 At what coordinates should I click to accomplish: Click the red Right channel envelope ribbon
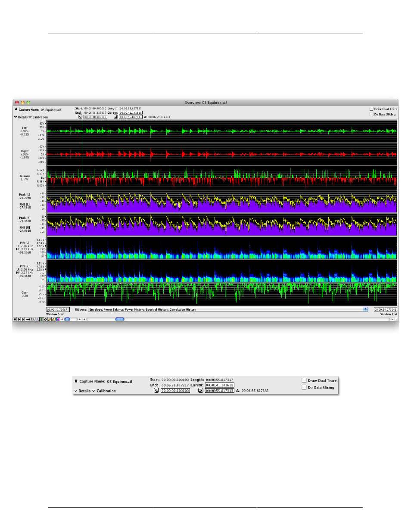pos(222,154)
